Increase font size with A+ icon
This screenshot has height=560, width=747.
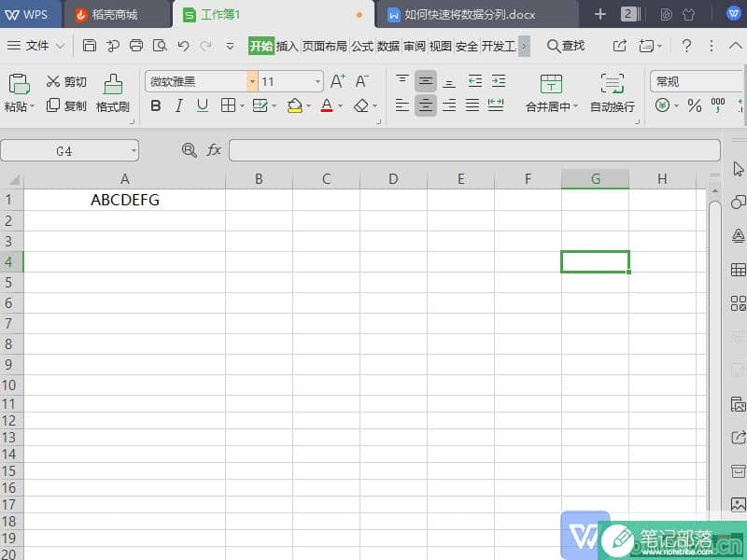pos(338,81)
